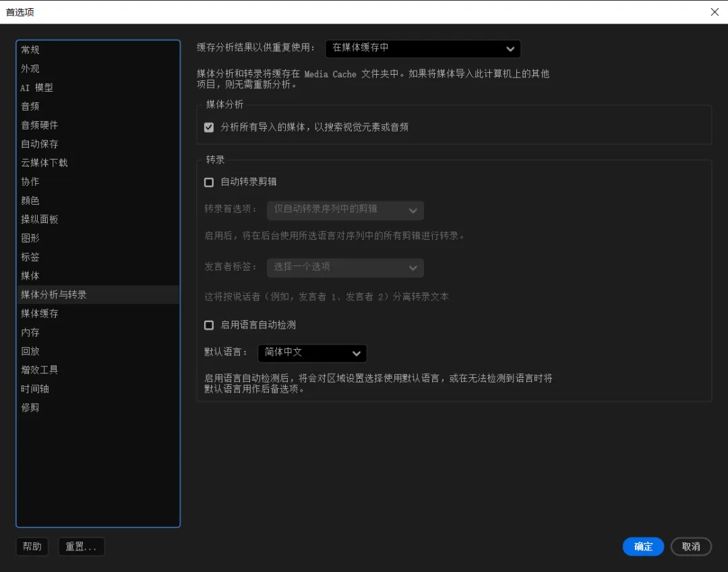This screenshot has height=572, width=728.
Task: Click the 转录 group heading
Action: coord(216,160)
